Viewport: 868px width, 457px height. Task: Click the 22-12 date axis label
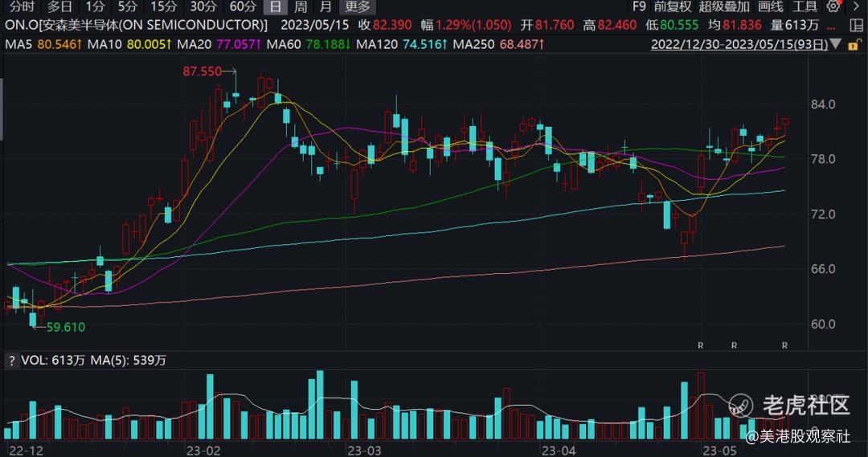tap(26, 451)
